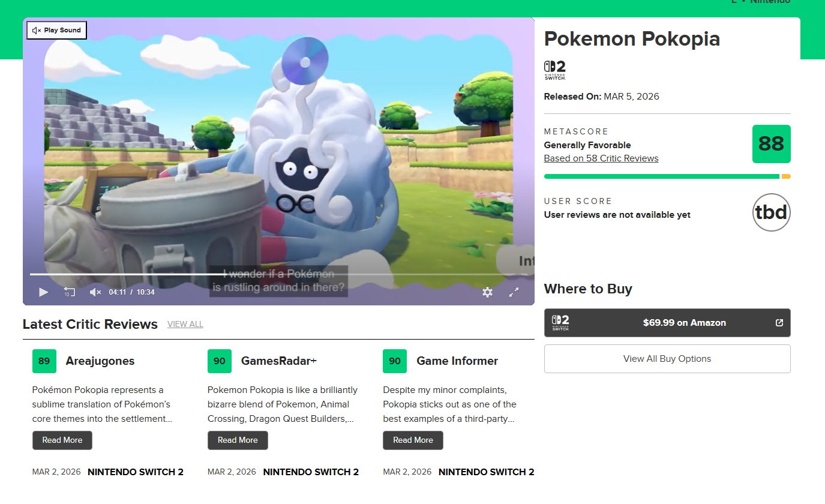View all latest critic reviews
The height and width of the screenshot is (504, 825).
tap(185, 325)
